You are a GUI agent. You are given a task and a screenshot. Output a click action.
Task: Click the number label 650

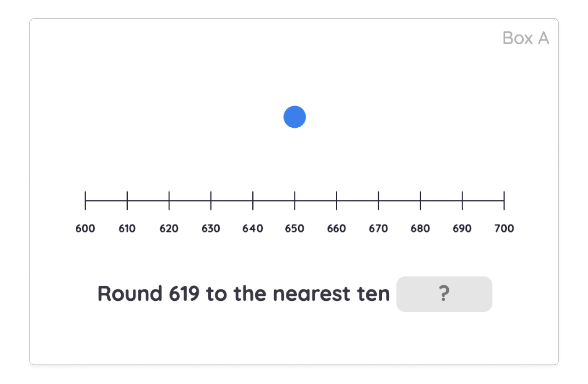(x=295, y=228)
